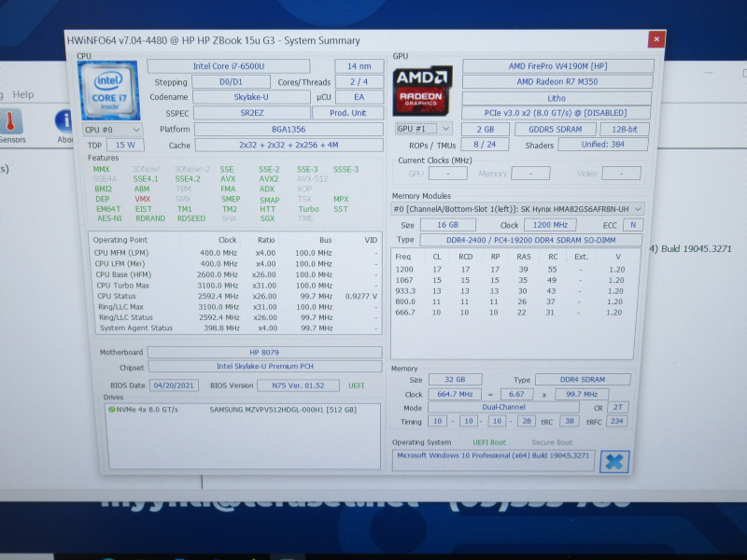Viewport: 747px width, 560px height.
Task: Click the CPU Status operating point row
Action: (x=236, y=296)
